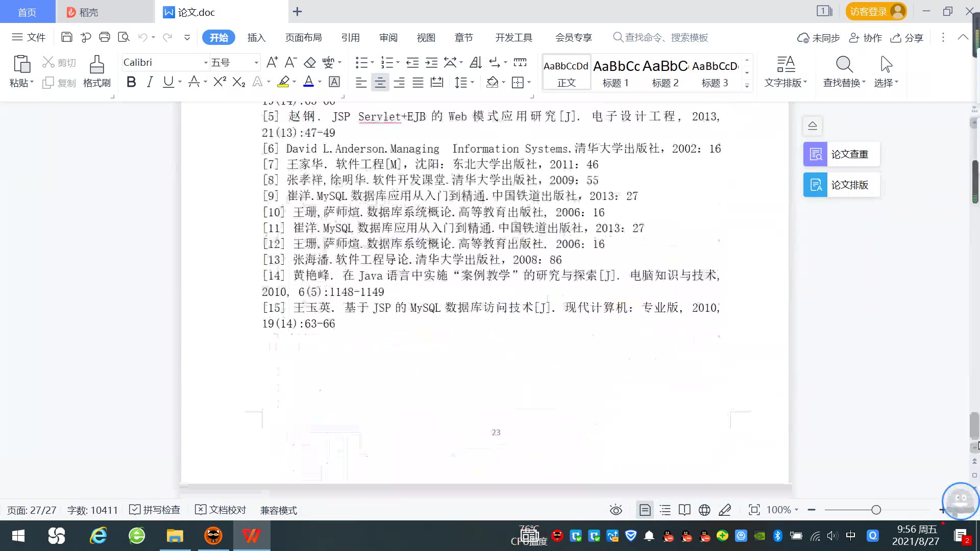Click the superscript X² icon
The width and height of the screenshot is (980, 551).
tap(219, 82)
